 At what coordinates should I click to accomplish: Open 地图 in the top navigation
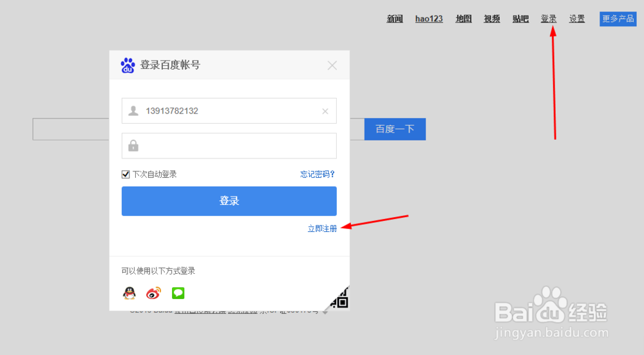click(464, 19)
